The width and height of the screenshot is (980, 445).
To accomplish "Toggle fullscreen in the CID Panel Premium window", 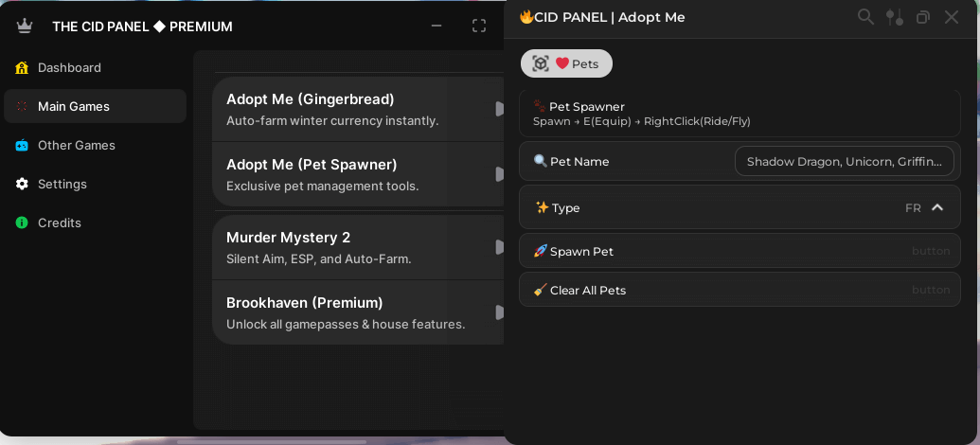I will pos(479,26).
